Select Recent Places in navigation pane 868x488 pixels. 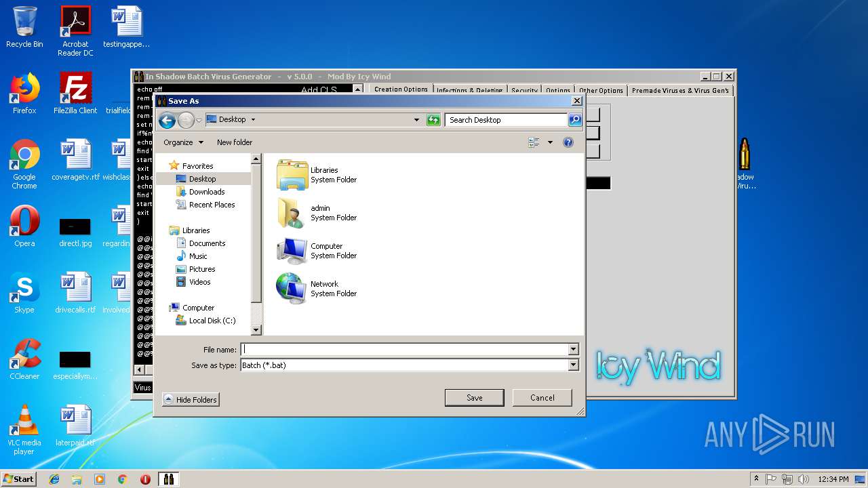212,205
